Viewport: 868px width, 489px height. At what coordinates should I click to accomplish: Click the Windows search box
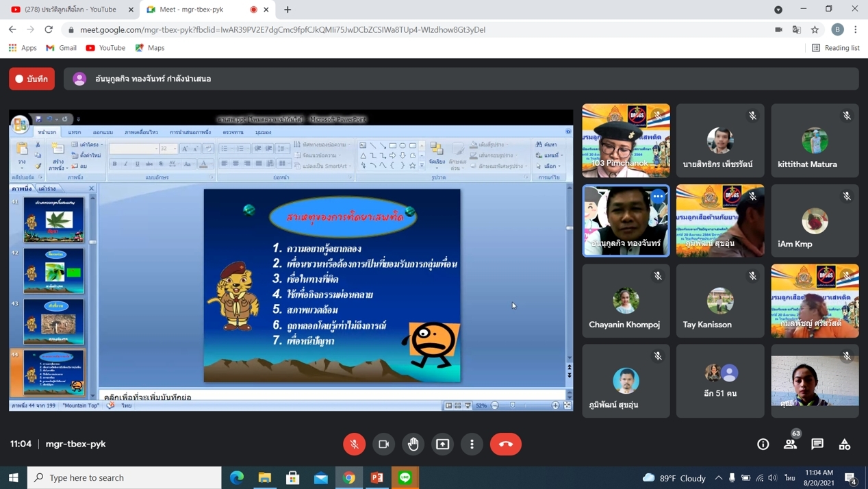click(125, 477)
